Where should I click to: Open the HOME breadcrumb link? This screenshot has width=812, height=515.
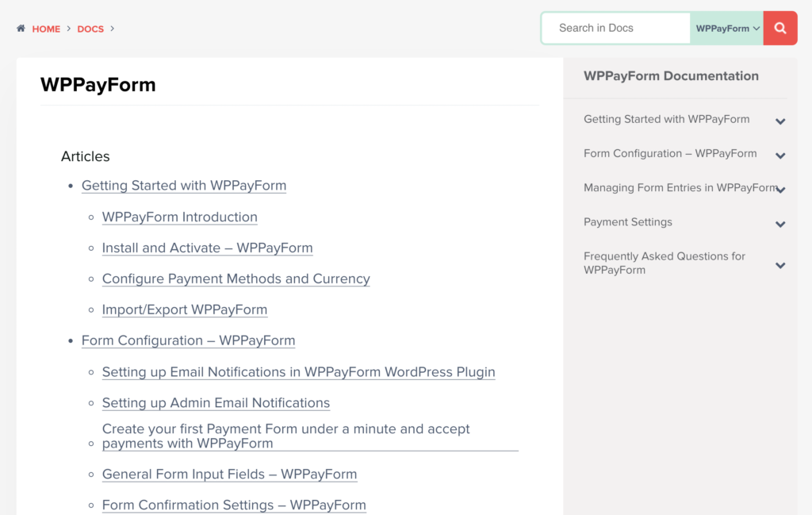click(x=46, y=29)
